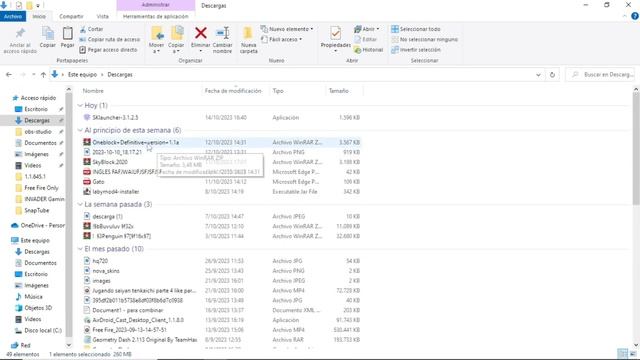Open Herramientas de aplicación tab
640x360 pixels.
156,16
